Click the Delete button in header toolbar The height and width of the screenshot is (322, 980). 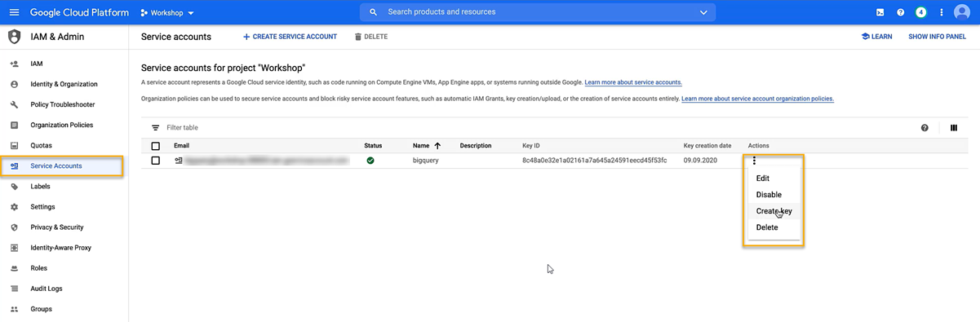tap(371, 37)
